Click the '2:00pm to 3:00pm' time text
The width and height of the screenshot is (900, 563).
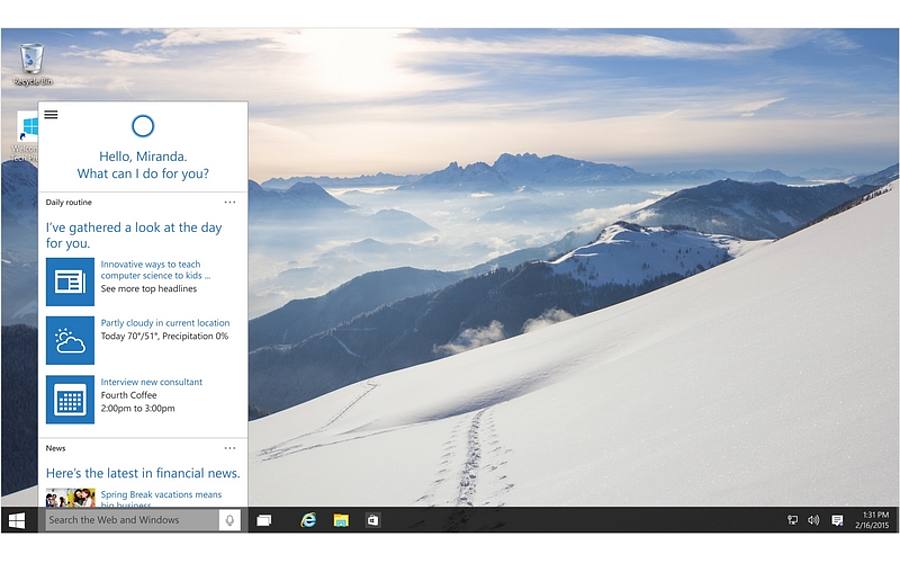pos(138,408)
